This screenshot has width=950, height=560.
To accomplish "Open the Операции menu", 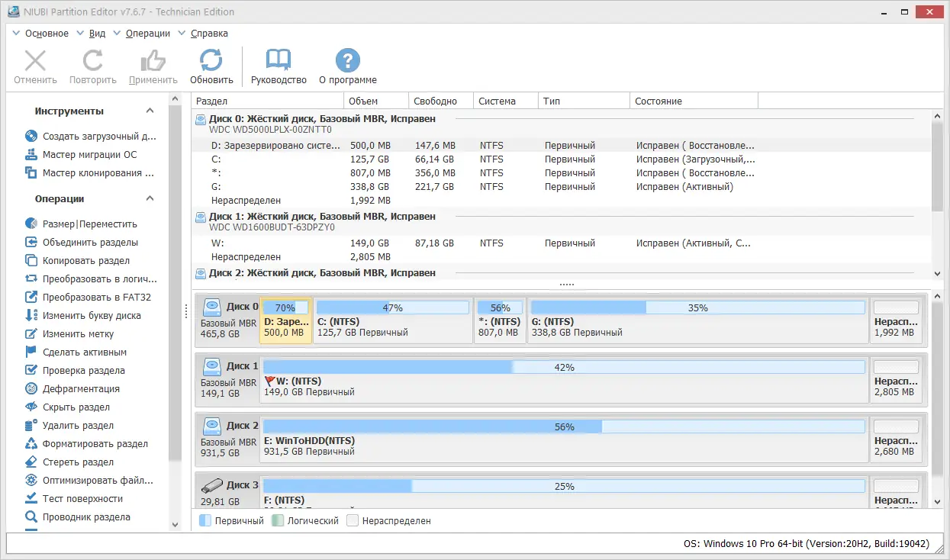I will (x=142, y=34).
